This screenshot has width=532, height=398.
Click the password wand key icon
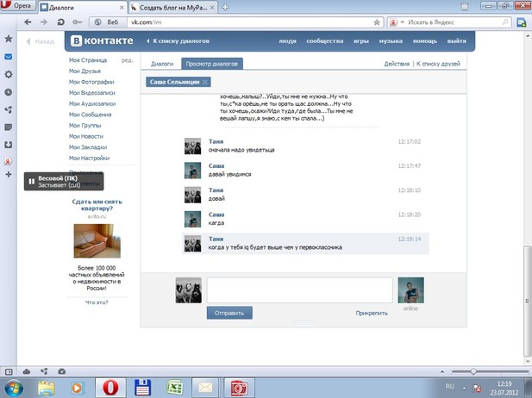(x=78, y=22)
